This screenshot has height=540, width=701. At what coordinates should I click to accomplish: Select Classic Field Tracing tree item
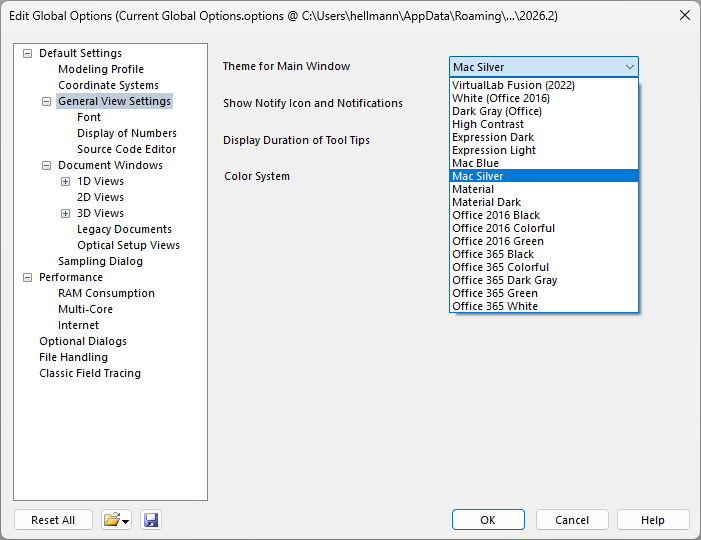[x=90, y=373]
